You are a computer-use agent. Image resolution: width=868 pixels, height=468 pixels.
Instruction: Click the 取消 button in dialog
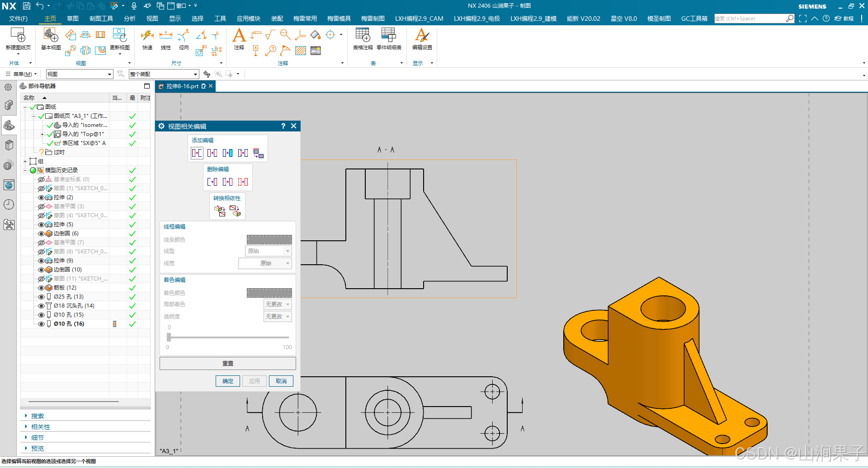click(x=281, y=381)
